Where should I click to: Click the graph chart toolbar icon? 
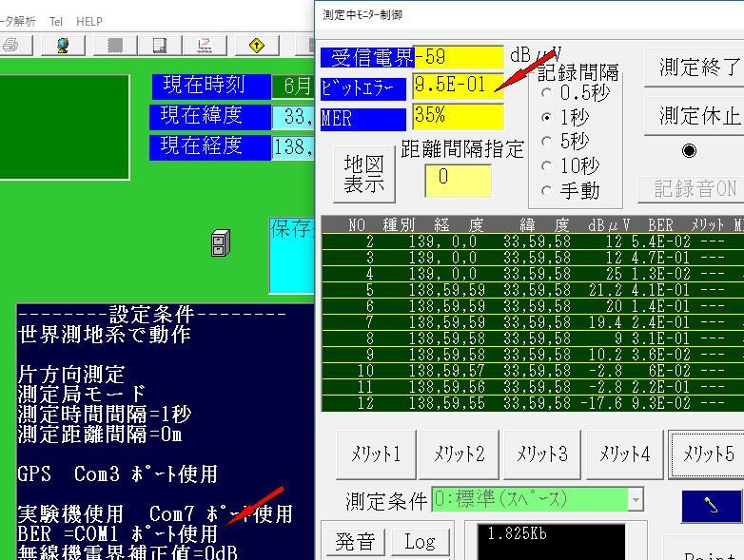pyautogui.click(x=205, y=45)
